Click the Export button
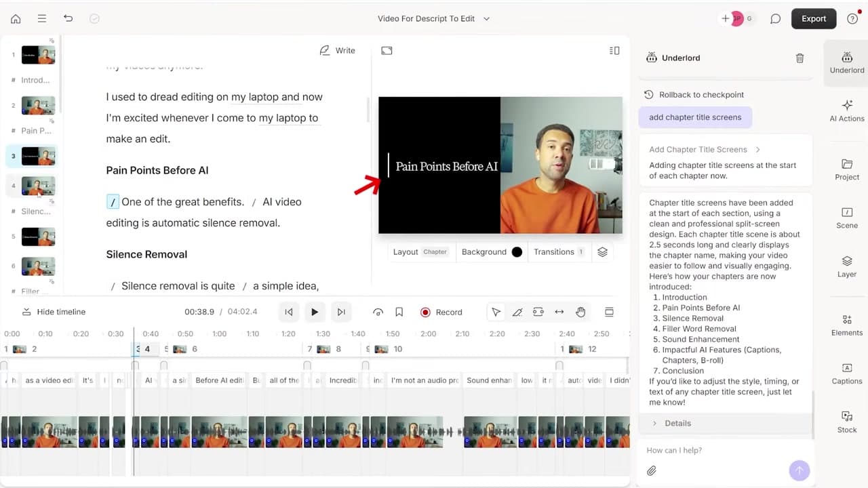 tap(814, 19)
